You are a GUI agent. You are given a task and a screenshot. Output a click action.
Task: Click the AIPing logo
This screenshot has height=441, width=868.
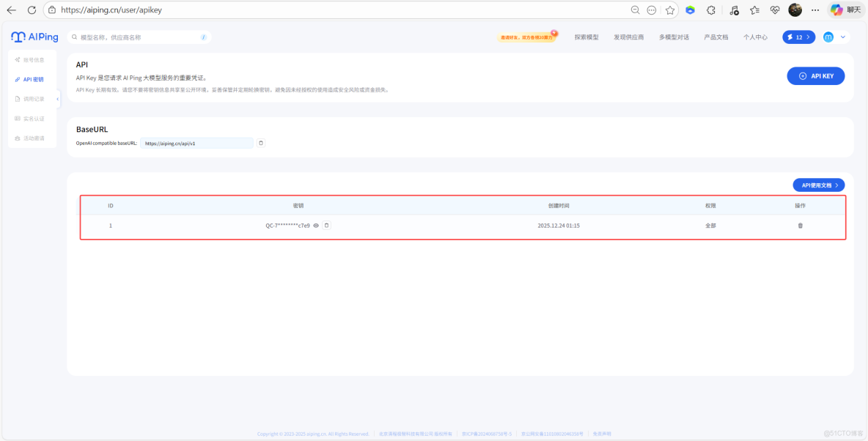click(33, 37)
